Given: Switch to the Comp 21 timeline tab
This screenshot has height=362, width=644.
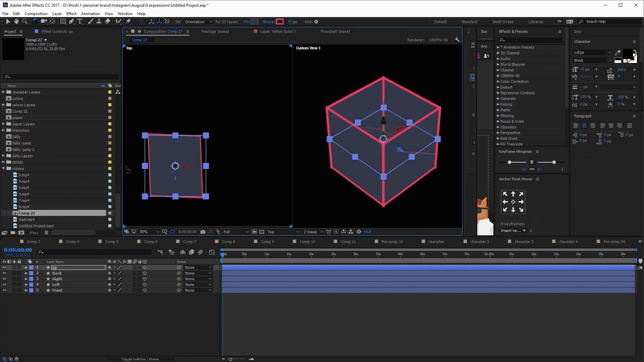Looking at the screenshot, I should tap(348, 242).
